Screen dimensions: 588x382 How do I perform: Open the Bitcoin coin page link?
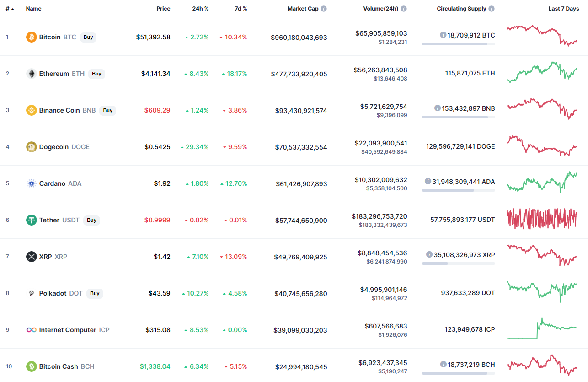(x=50, y=37)
